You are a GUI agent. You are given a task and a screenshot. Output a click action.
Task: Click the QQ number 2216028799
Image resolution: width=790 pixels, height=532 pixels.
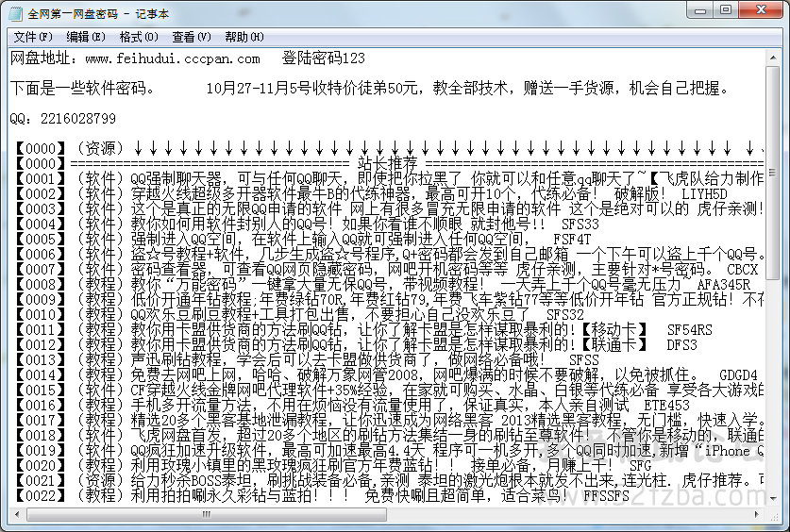tap(78, 119)
